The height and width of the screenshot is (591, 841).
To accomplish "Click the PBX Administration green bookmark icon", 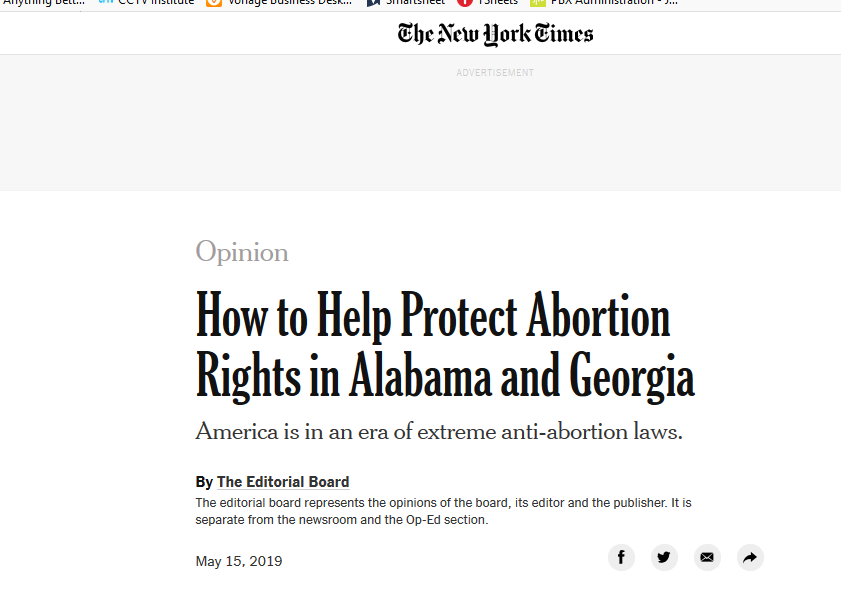I will pos(537,3).
